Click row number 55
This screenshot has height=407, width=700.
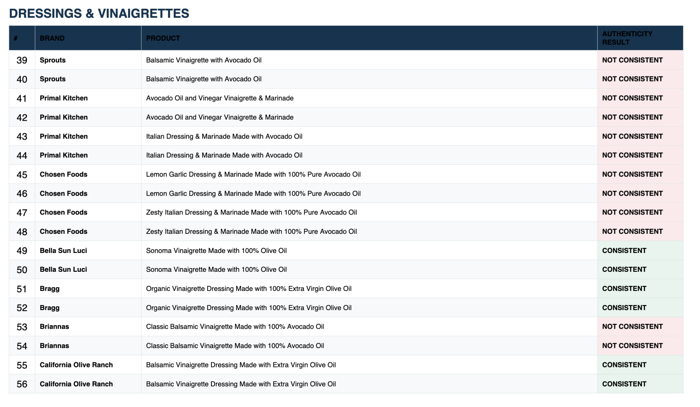tap(22, 365)
